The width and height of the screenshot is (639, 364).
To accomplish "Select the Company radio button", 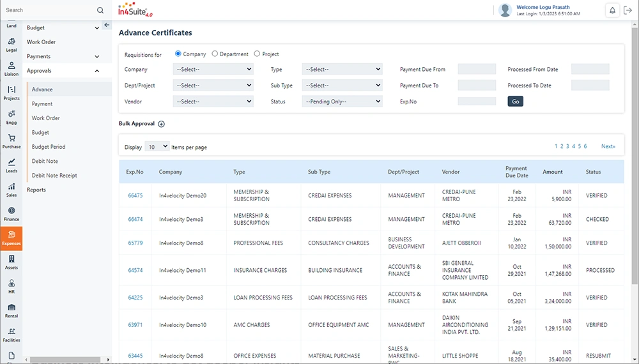I will [178, 54].
